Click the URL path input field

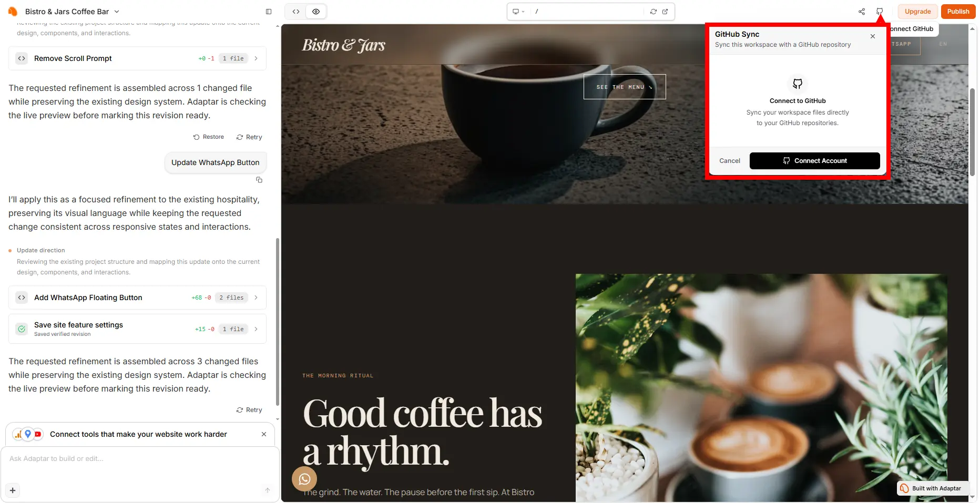click(x=587, y=12)
